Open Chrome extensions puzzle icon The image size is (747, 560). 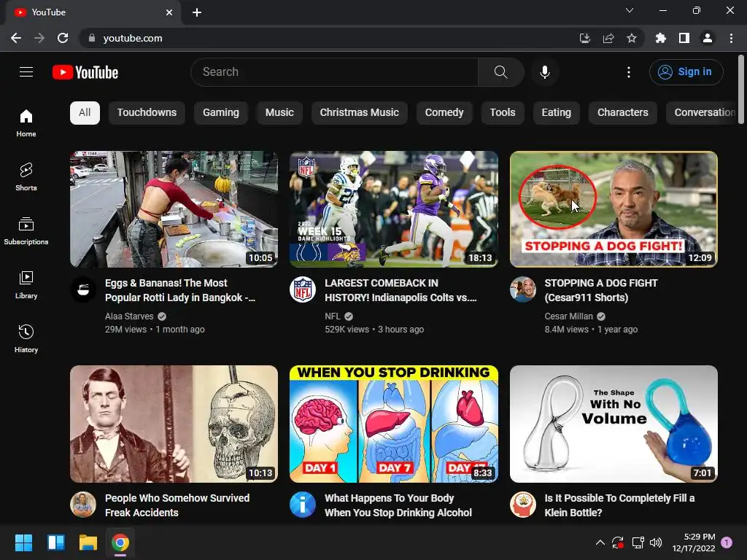click(x=661, y=38)
